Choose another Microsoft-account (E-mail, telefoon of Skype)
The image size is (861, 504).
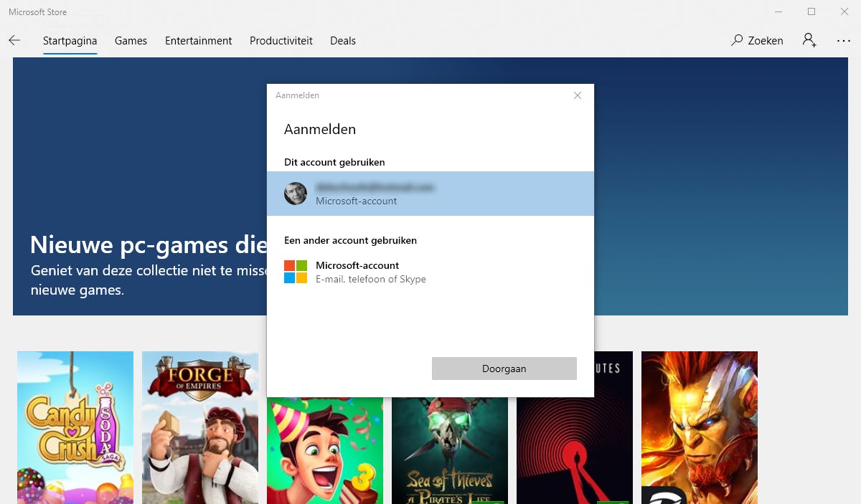[x=430, y=272]
